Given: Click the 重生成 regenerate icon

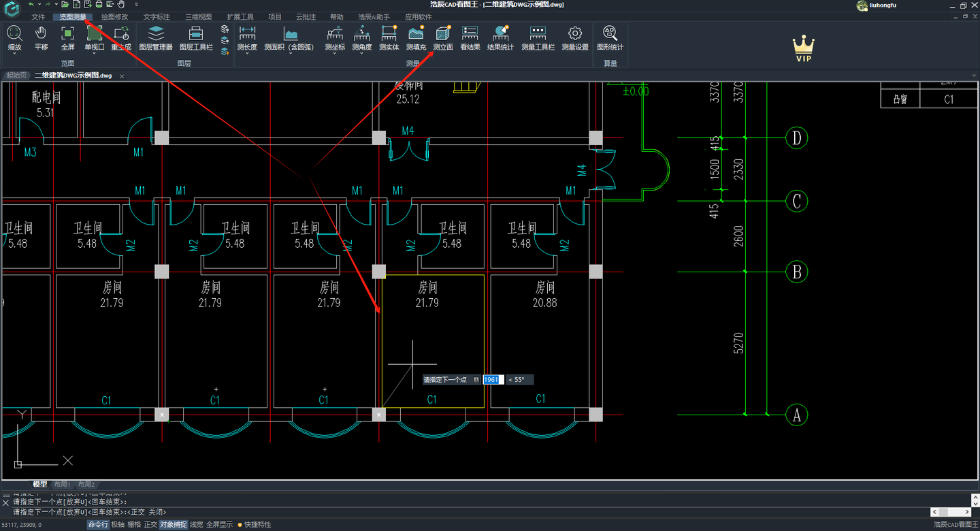Looking at the screenshot, I should (121, 33).
